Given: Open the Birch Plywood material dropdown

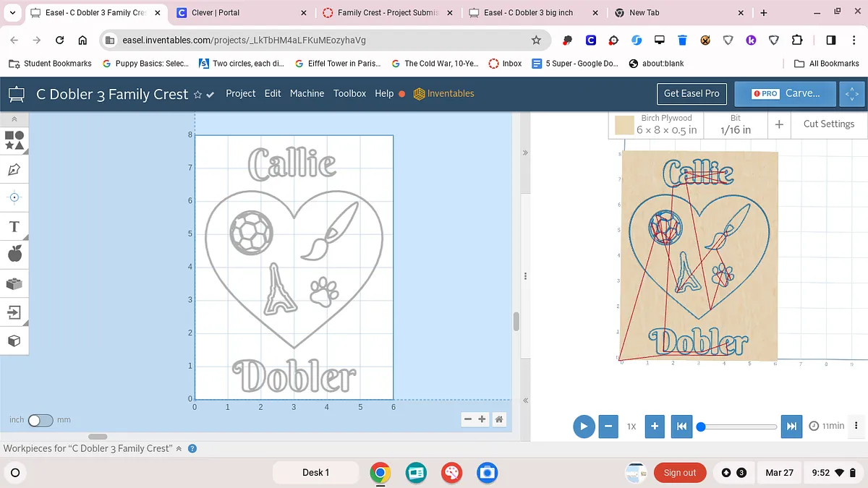Looking at the screenshot, I should point(655,124).
